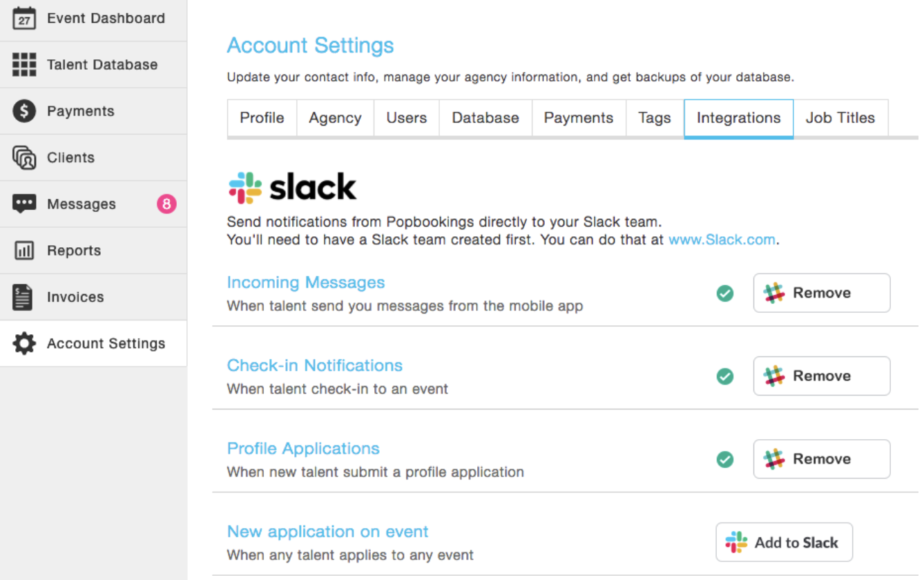The width and height of the screenshot is (924, 580).
Task: Switch to the Database tab
Action: (485, 118)
